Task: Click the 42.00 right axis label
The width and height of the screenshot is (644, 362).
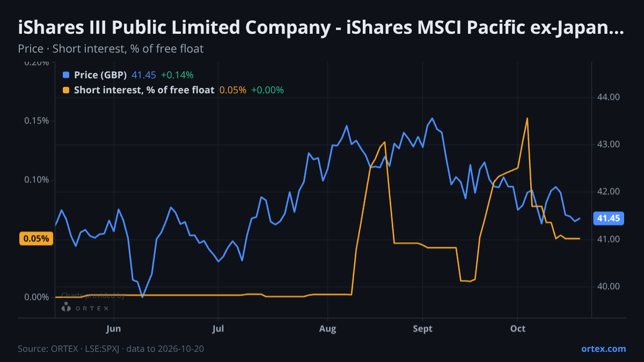Action: pyautogui.click(x=608, y=191)
